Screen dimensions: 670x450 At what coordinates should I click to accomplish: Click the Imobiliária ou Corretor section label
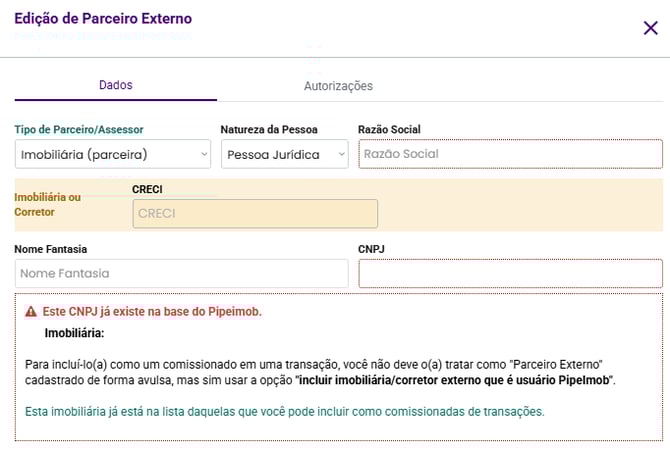point(47,204)
